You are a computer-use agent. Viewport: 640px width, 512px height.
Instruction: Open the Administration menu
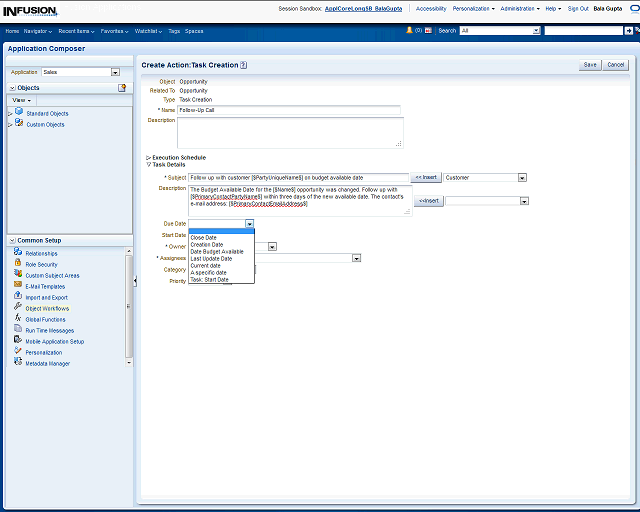coord(519,8)
